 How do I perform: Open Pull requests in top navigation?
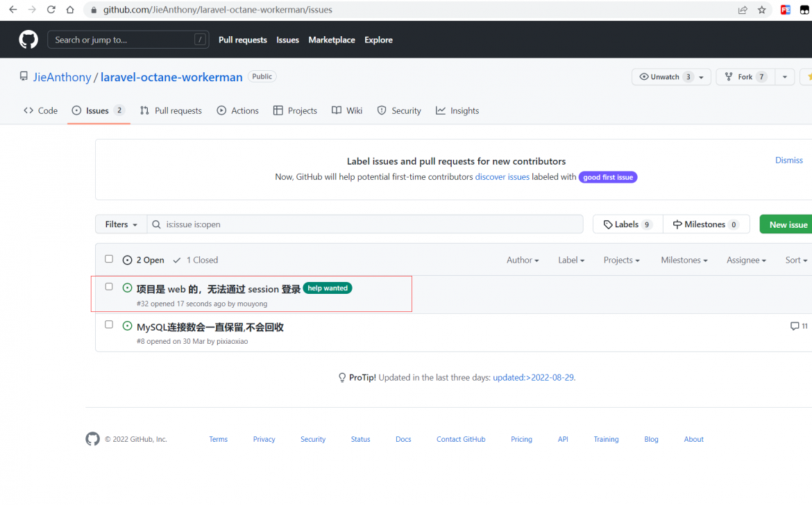(242, 40)
